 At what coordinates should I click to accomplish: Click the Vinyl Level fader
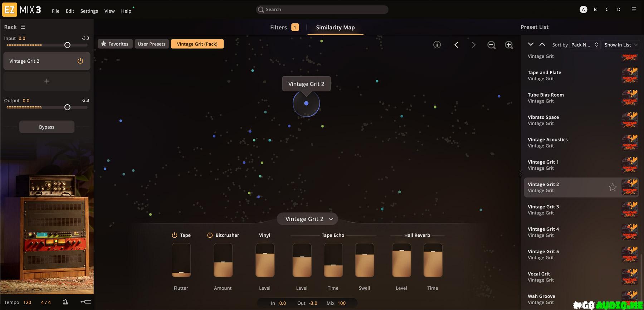[x=265, y=260]
